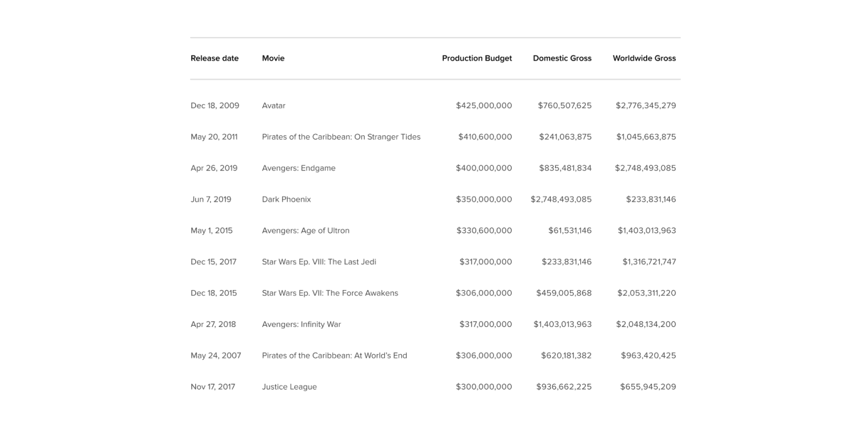Select the date May 24, 2007
The image size is (868, 434).
coord(216,355)
